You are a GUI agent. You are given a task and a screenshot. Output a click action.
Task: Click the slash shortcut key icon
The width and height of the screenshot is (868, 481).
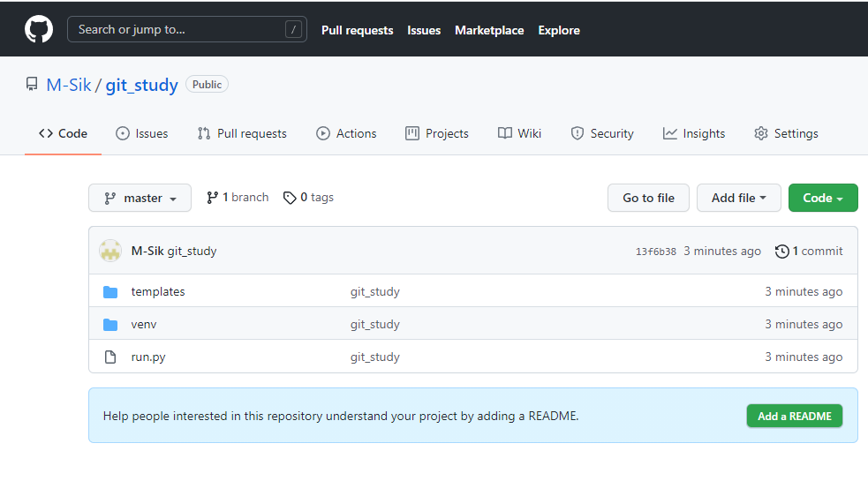pyautogui.click(x=293, y=29)
